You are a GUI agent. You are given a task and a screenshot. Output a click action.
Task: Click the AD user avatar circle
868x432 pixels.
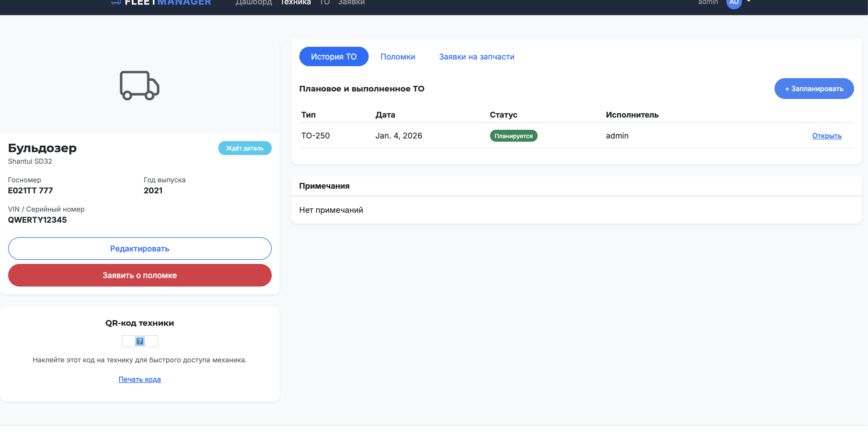(x=734, y=3)
